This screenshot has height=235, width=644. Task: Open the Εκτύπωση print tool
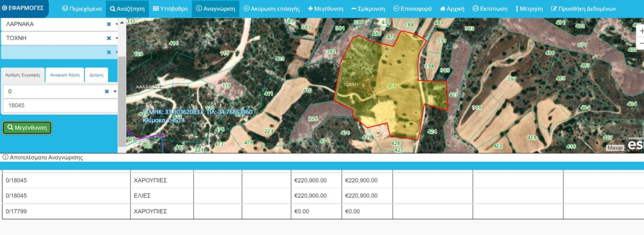[489, 9]
